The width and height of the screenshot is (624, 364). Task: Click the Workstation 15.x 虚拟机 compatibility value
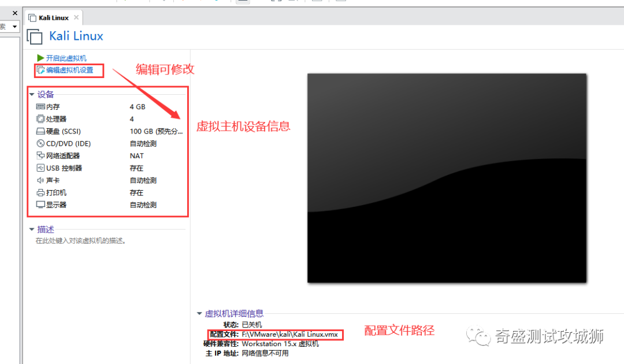(280, 344)
